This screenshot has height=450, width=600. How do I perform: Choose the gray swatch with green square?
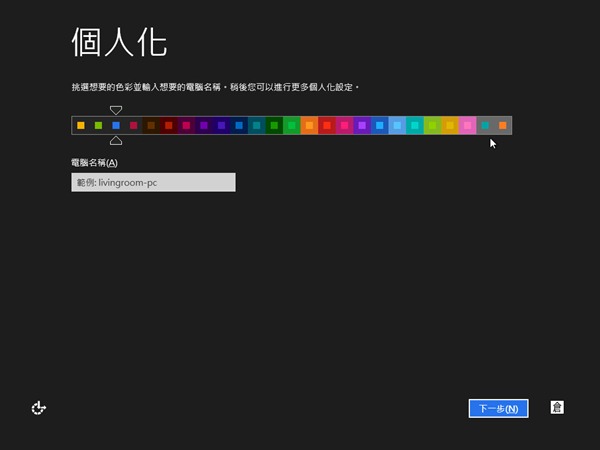[98, 126]
